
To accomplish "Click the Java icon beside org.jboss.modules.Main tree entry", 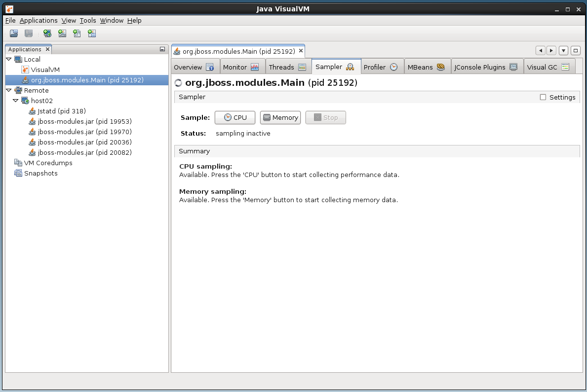I will tap(25, 80).
